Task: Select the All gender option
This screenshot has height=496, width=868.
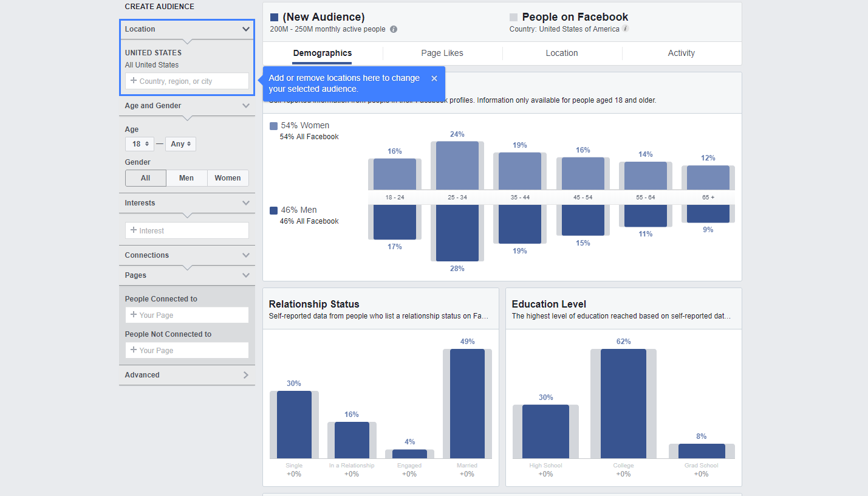Action: 146,178
